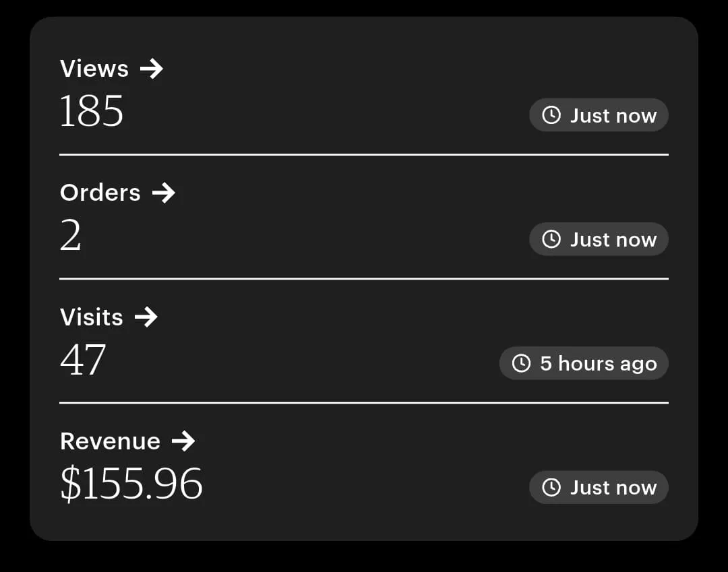Click the arrow icon next to Revenue
728x572 pixels.
pos(183,441)
